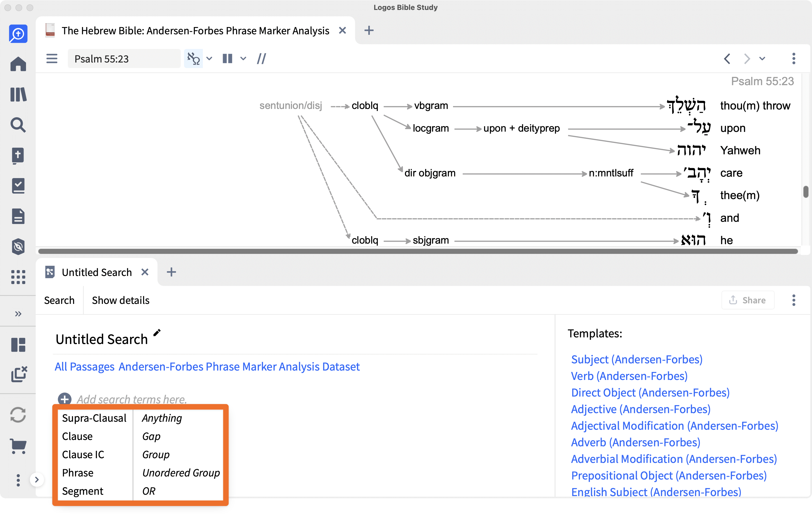
Task: Choose Clause IC from the term menu
Action: (x=83, y=454)
